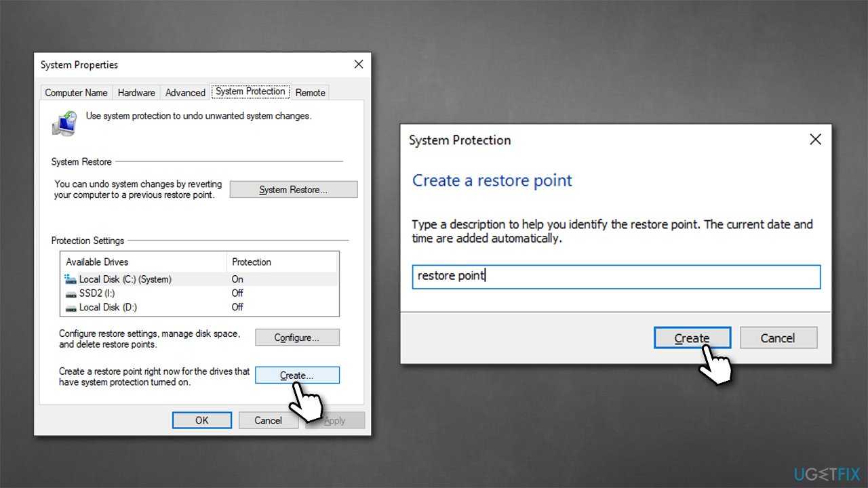The height and width of the screenshot is (488, 868).
Task: Click the Local Disk (C:) drive icon
Action: [71, 279]
